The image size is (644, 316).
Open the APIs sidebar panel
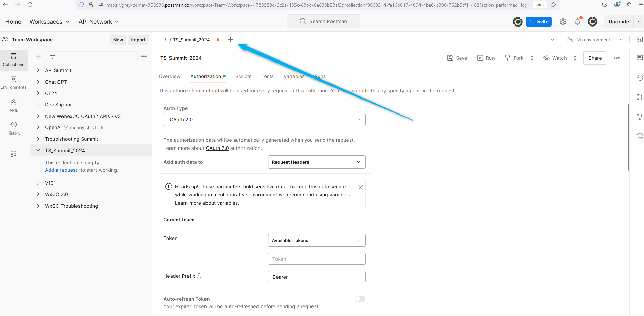(x=14, y=105)
